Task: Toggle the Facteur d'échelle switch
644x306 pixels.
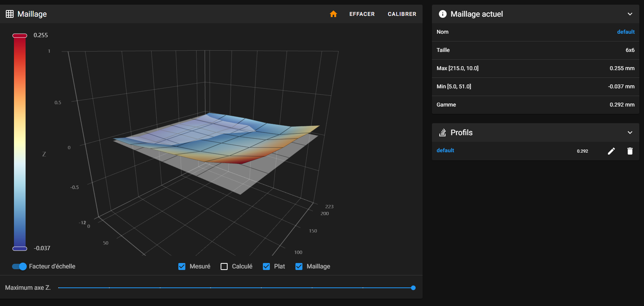Action: click(19, 266)
